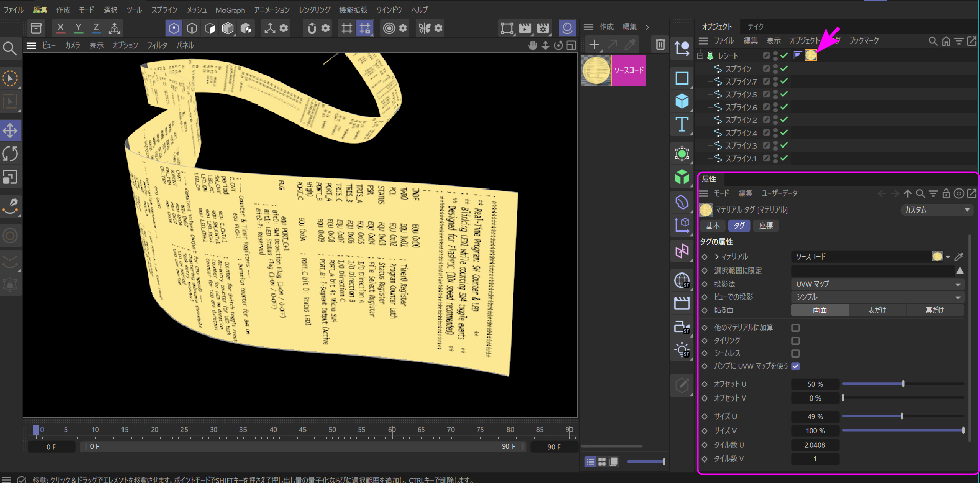This screenshot has height=483, width=980.
Task: Click the Scale tool icon
Action: point(10,177)
